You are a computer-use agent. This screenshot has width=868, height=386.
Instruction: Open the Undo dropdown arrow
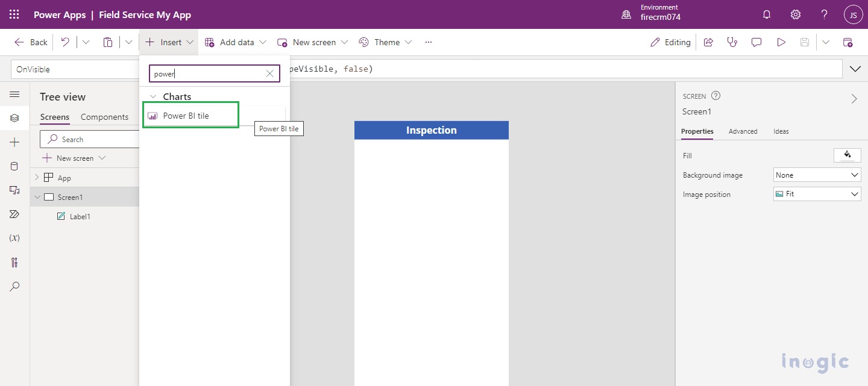pyautogui.click(x=86, y=42)
